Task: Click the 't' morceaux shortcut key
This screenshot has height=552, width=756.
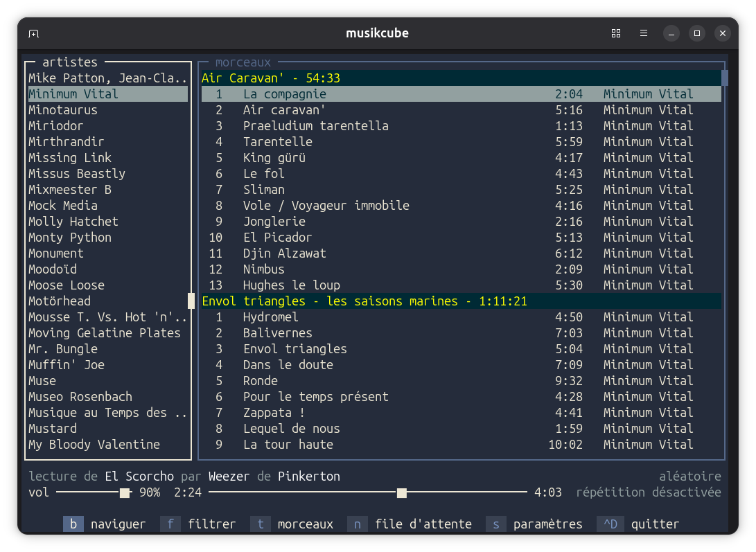Action: coord(261,524)
